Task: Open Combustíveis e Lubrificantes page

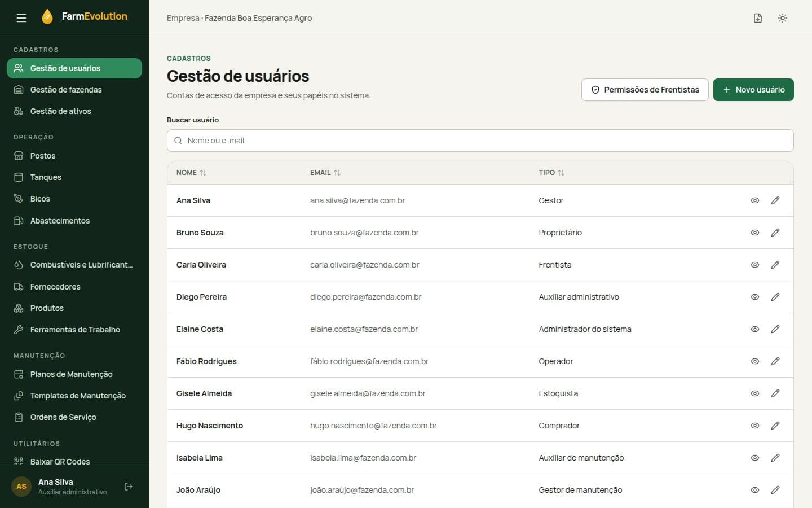Action: pos(74,265)
